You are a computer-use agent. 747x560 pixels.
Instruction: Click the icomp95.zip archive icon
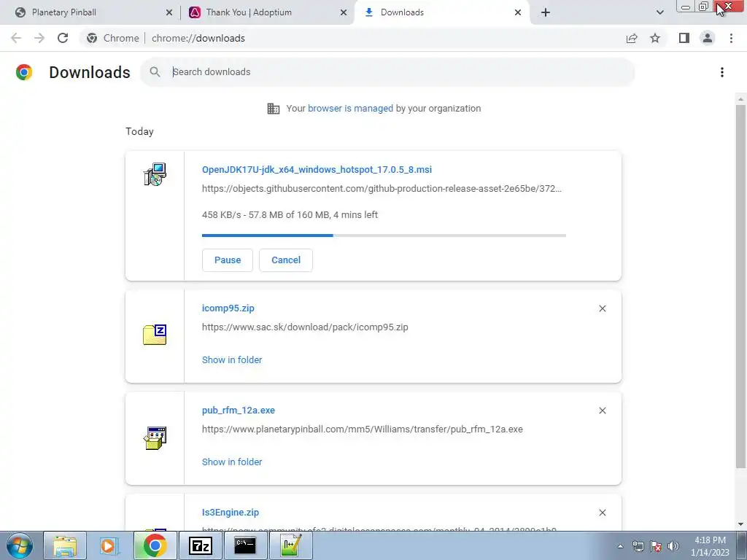pos(155,335)
